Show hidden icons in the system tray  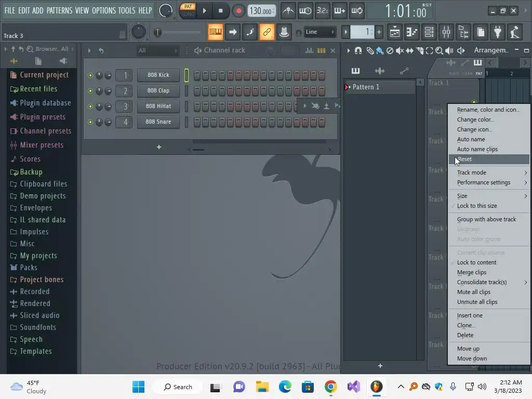click(x=401, y=387)
